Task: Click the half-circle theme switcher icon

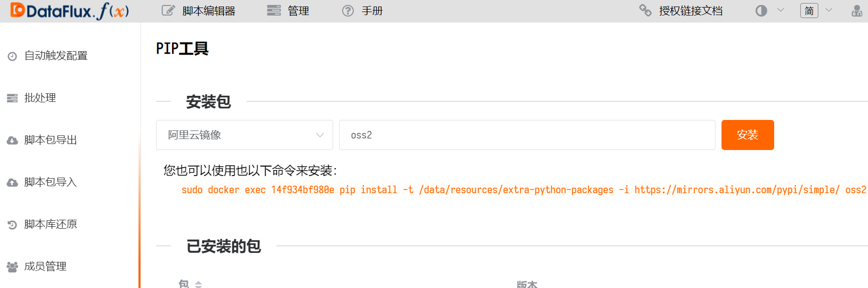Action: pos(761,11)
